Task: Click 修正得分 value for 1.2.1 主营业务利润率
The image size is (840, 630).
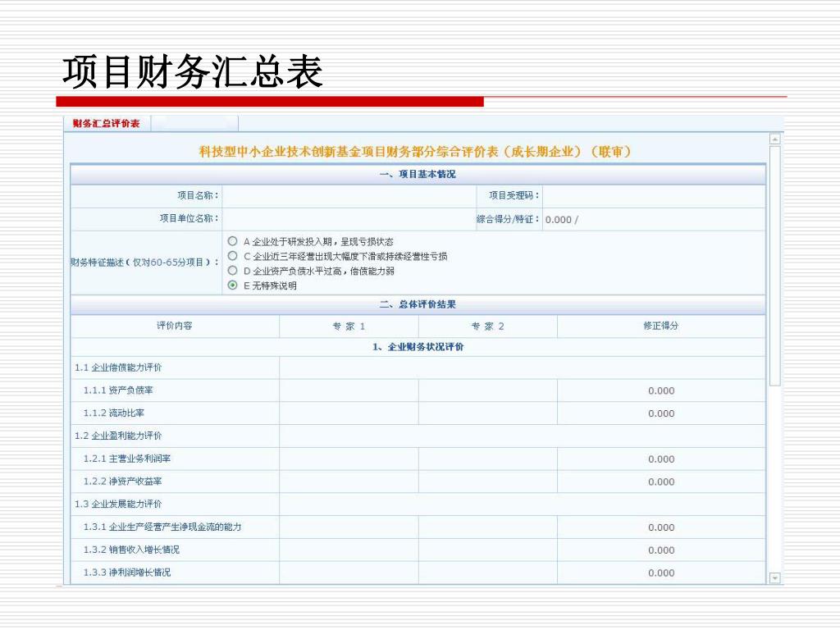Action: click(x=661, y=459)
